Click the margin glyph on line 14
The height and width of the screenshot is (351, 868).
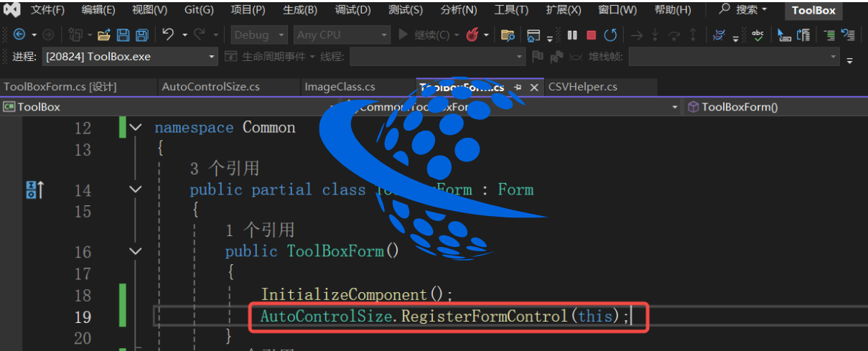click(x=34, y=190)
